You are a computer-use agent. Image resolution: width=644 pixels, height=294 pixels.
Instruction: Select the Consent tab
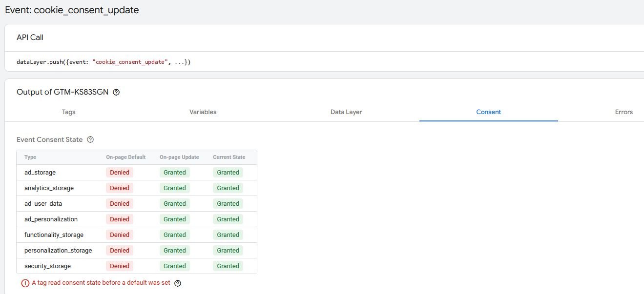[x=488, y=112]
